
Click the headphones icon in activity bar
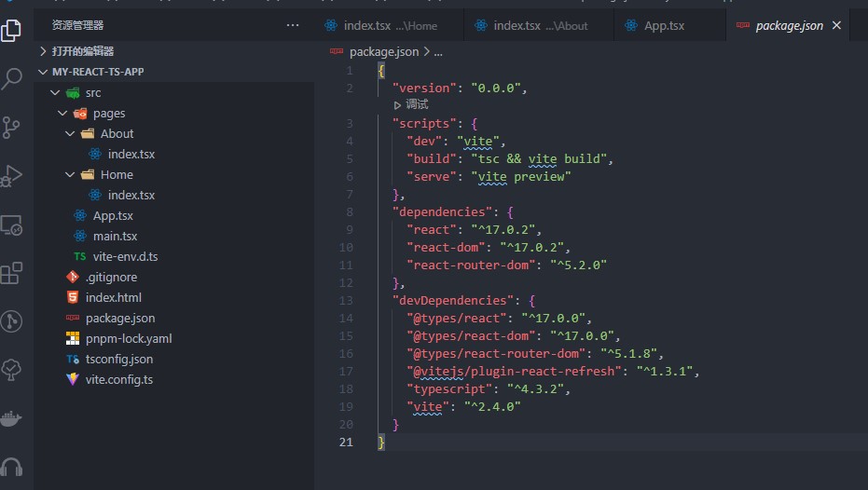tap(12, 467)
